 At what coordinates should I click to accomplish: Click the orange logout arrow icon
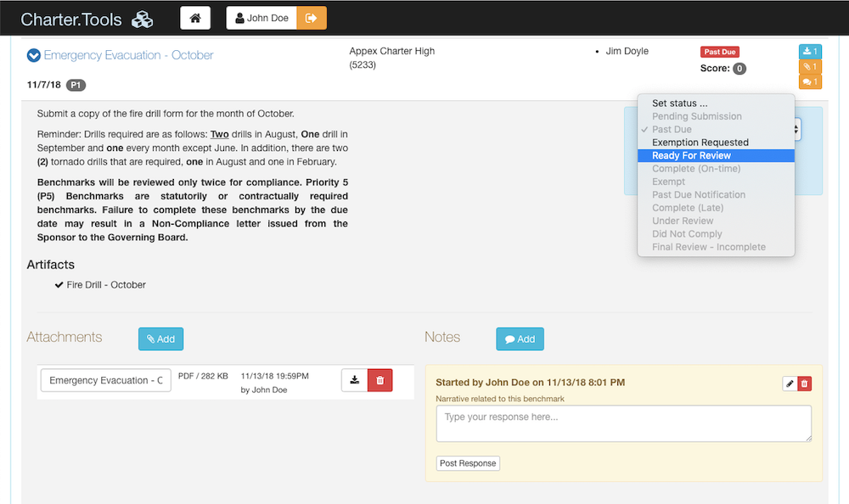tap(312, 19)
